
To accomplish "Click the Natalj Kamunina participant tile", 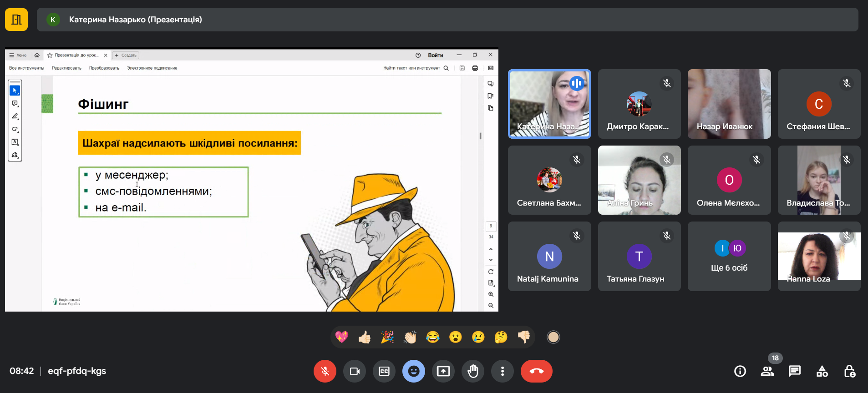I will tap(549, 256).
